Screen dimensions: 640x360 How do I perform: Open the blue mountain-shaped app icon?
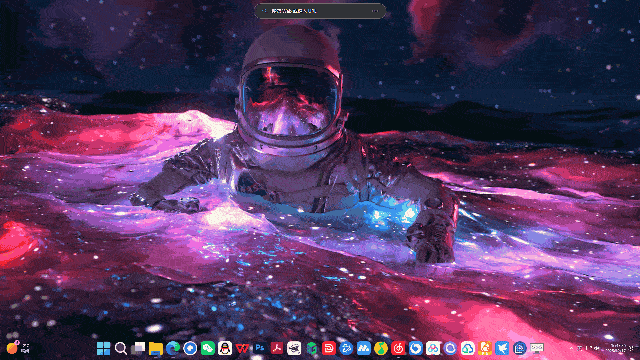click(363, 348)
